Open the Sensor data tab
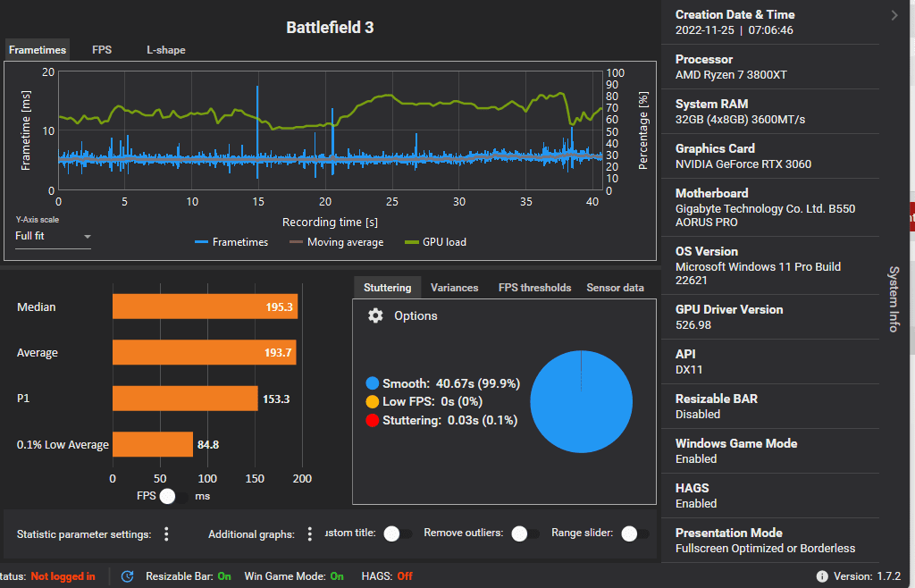This screenshot has height=588, width=915. [615, 288]
